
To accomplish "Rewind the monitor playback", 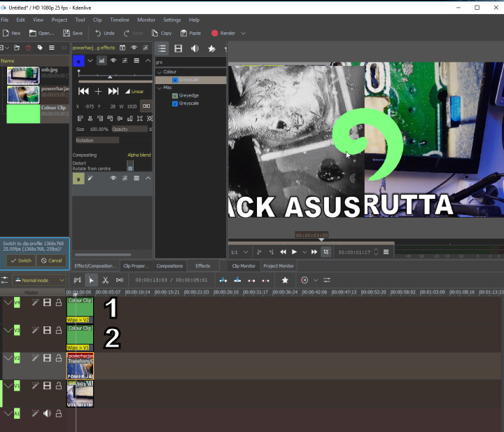I will [x=283, y=252].
